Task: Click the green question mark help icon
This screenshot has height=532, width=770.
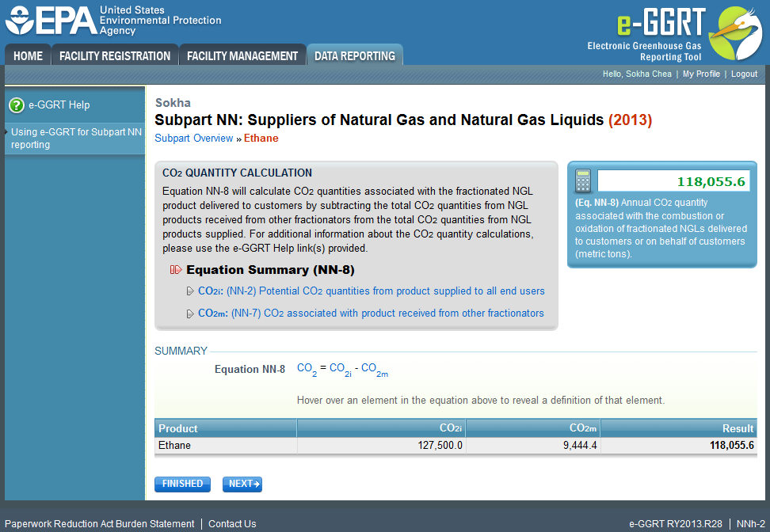Action: pos(17,105)
